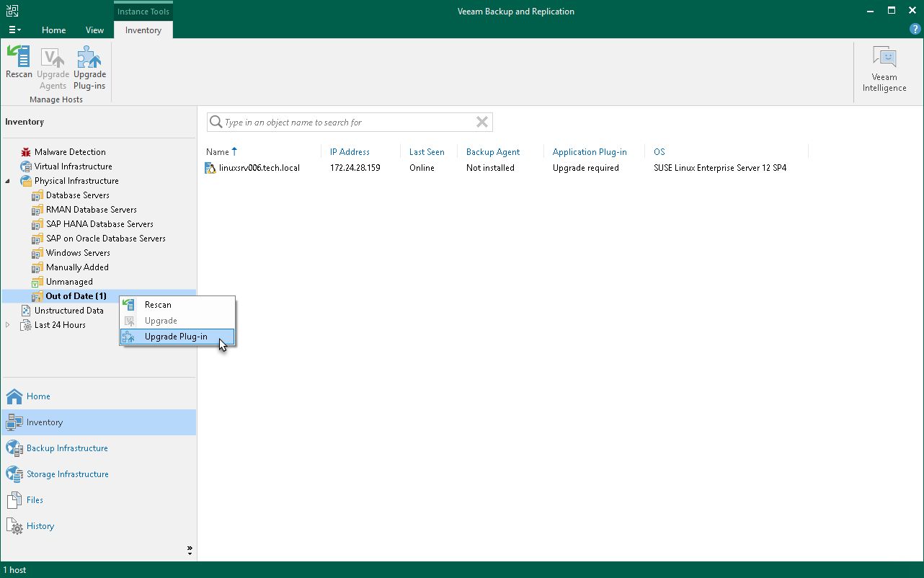Open the Backup Infrastructure view

coord(67,448)
